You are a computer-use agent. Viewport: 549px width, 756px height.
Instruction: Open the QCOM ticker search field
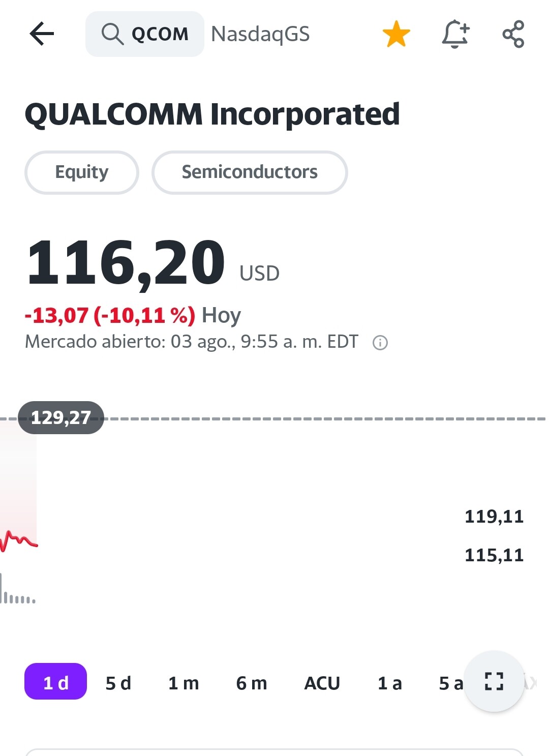pyautogui.click(x=160, y=34)
